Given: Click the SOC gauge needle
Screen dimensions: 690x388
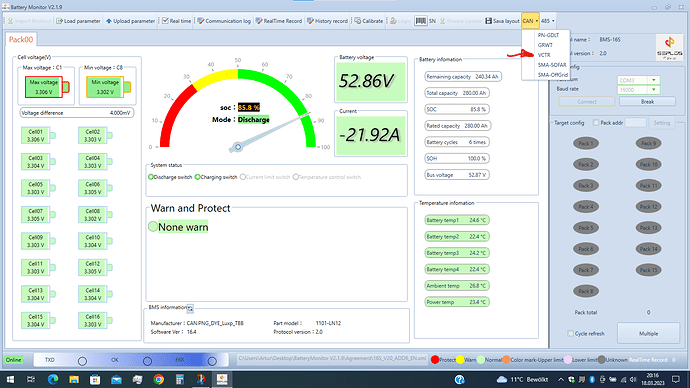Looking at the screenshot, I should click(273, 130).
